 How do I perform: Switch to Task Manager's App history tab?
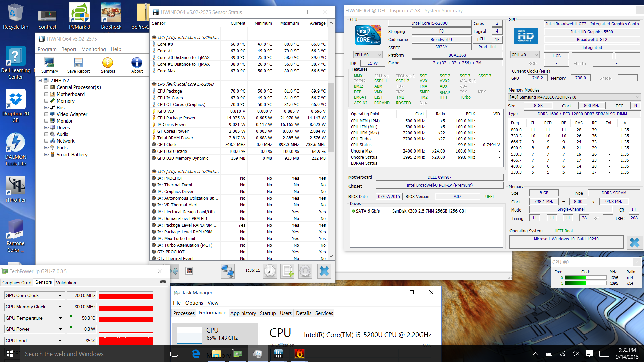click(x=243, y=313)
